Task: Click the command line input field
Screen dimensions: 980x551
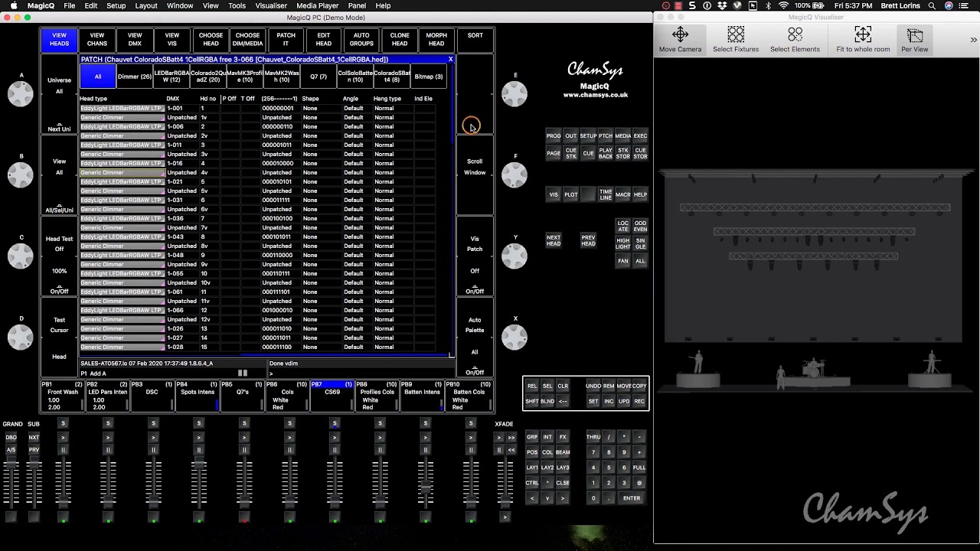Action: tap(360, 373)
